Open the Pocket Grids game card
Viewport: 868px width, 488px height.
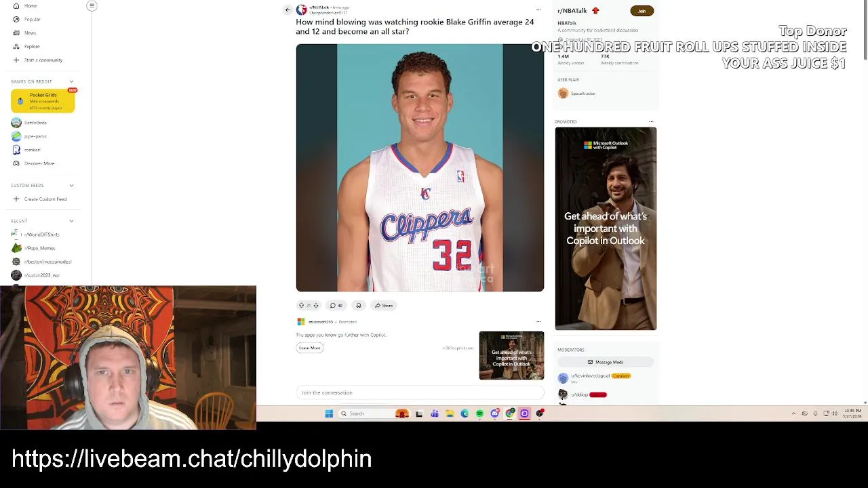[x=43, y=100]
